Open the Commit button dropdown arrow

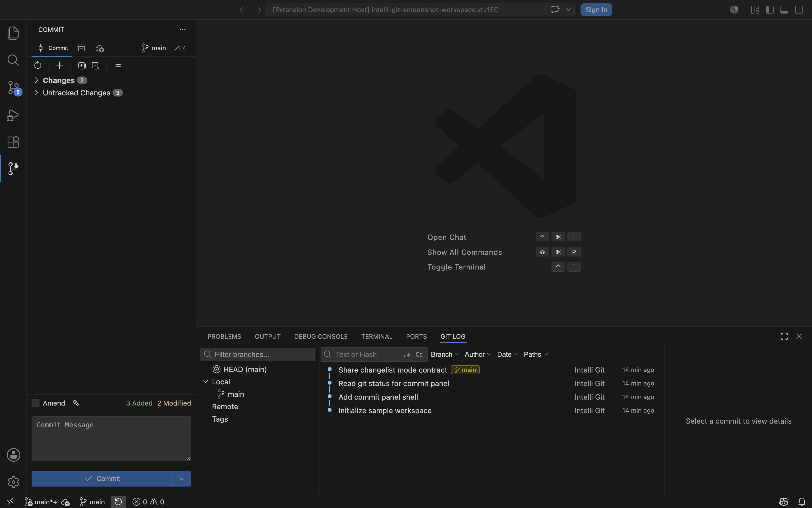(x=182, y=478)
